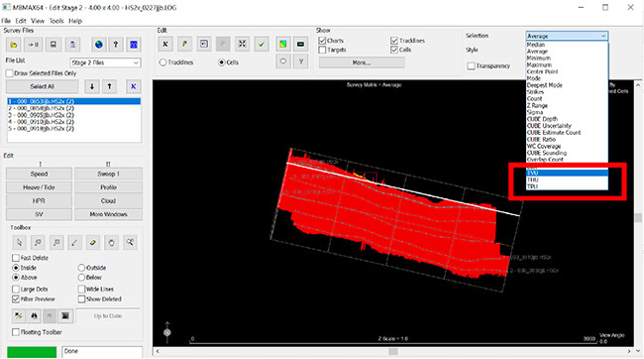
Task: Click the color gradient map icon
Action: pos(283,44)
